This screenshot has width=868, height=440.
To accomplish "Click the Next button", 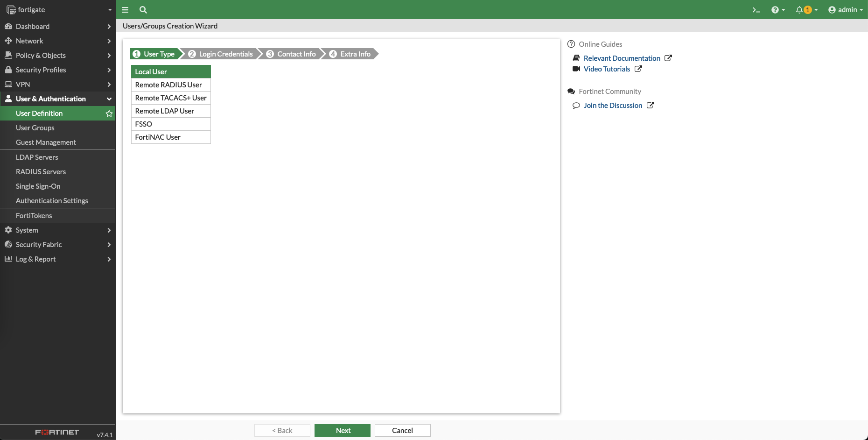I will click(343, 431).
